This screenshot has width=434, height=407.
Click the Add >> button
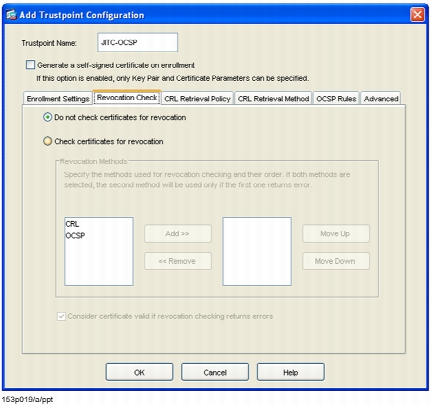(x=178, y=234)
